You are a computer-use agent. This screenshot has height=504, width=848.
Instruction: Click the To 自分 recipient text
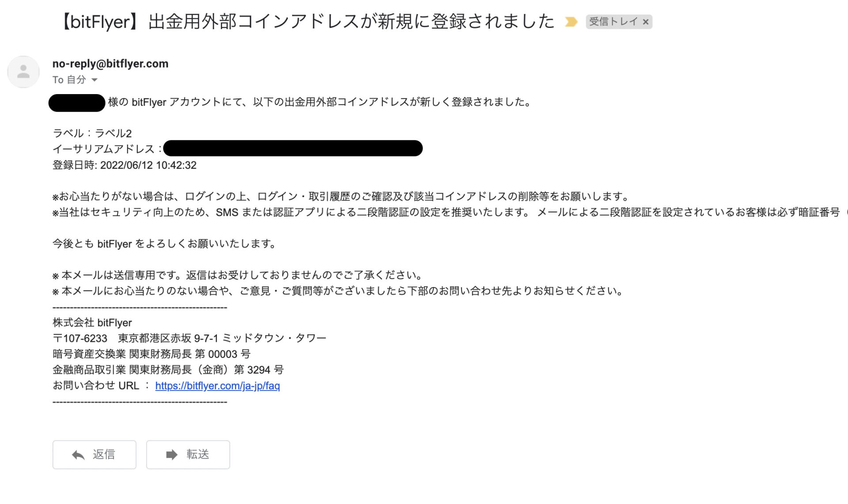(69, 80)
